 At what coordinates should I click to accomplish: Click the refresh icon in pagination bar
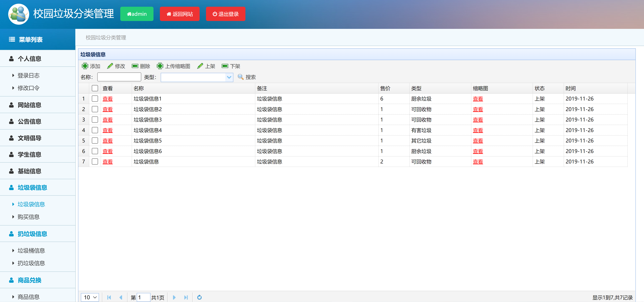pyautogui.click(x=199, y=297)
